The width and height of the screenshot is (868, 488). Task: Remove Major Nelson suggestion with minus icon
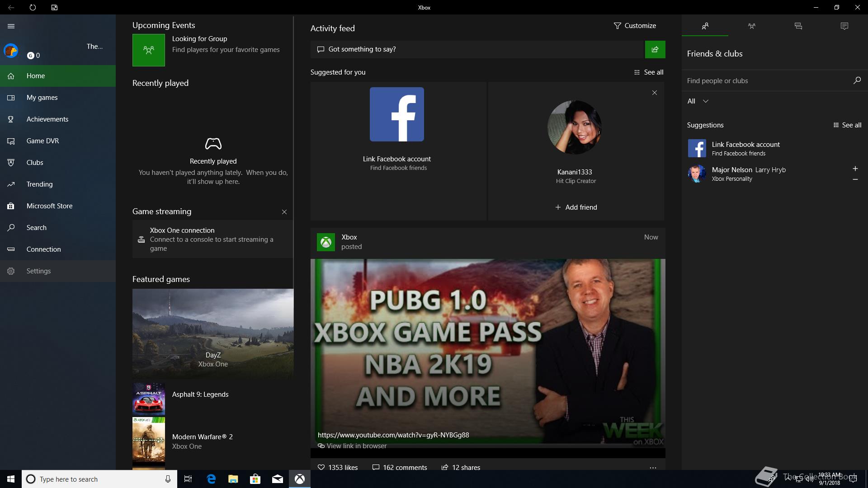pos(855,180)
